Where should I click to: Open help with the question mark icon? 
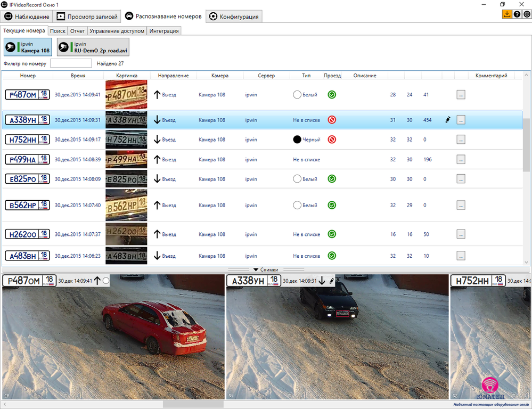(517, 14)
